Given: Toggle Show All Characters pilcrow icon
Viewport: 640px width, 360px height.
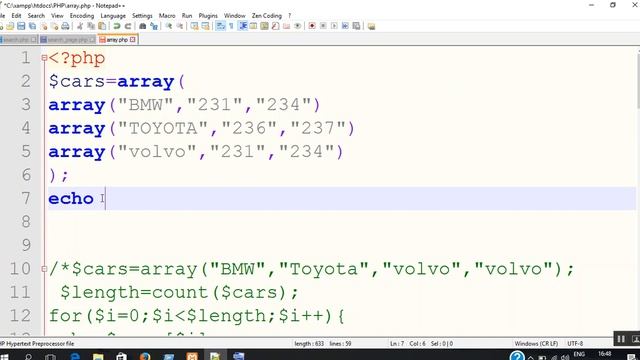Looking at the screenshot, I should pos(231,26).
